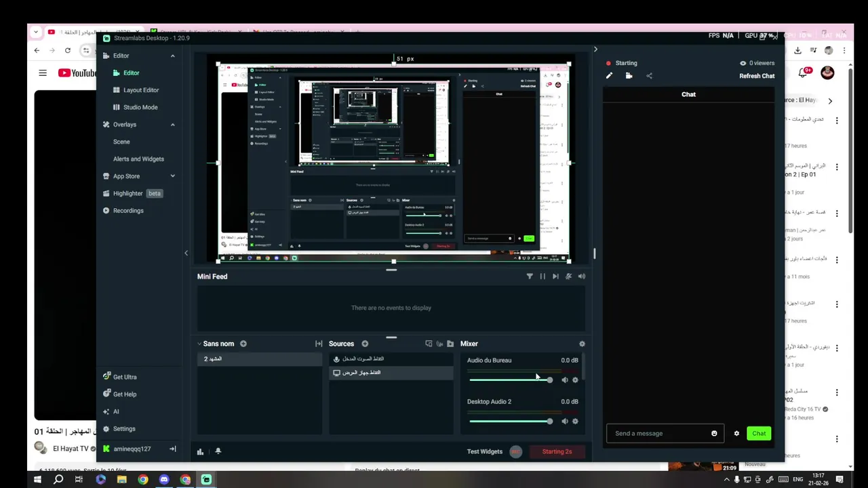Image resolution: width=868 pixels, height=488 pixels.
Task: Click the red Starting stream button
Action: pos(557,451)
